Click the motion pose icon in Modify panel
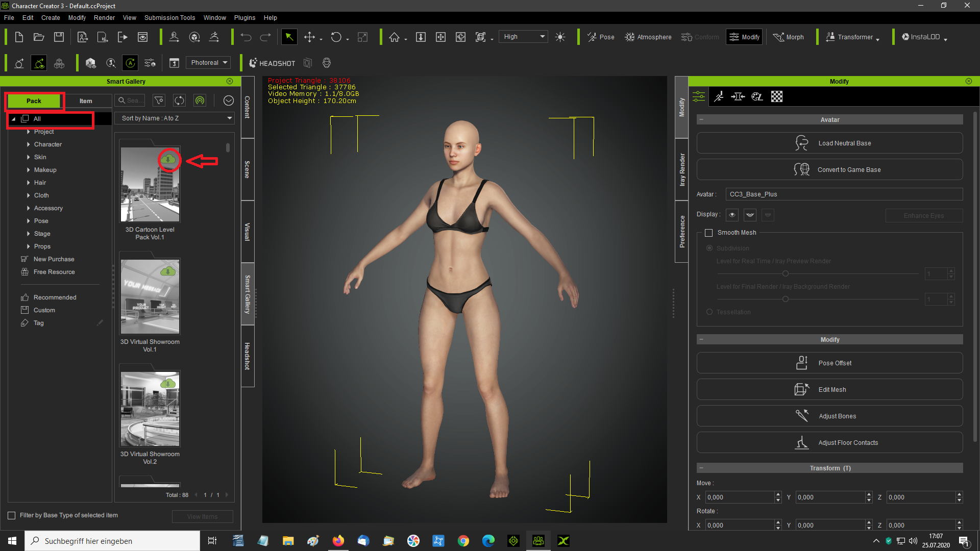The width and height of the screenshot is (980, 551). click(x=719, y=96)
